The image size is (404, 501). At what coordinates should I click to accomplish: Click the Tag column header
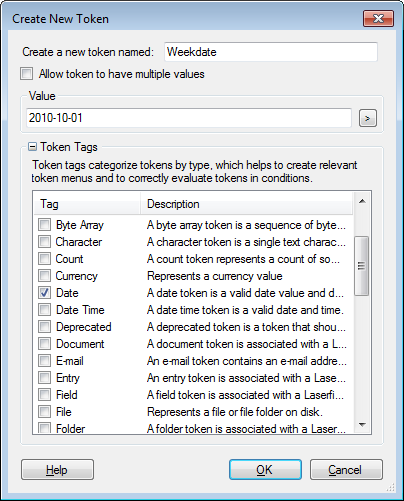(x=87, y=204)
